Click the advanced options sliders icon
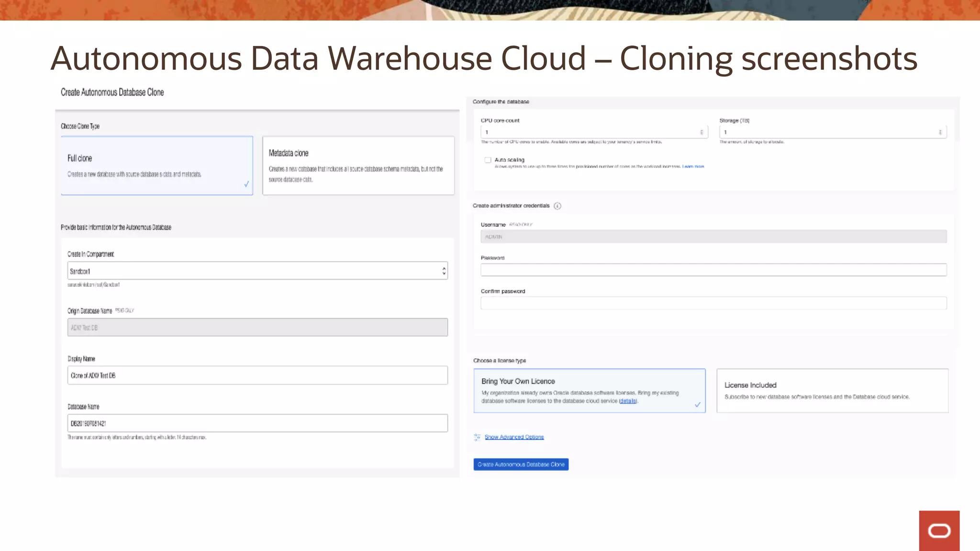This screenshot has height=551, width=980. pyautogui.click(x=477, y=437)
